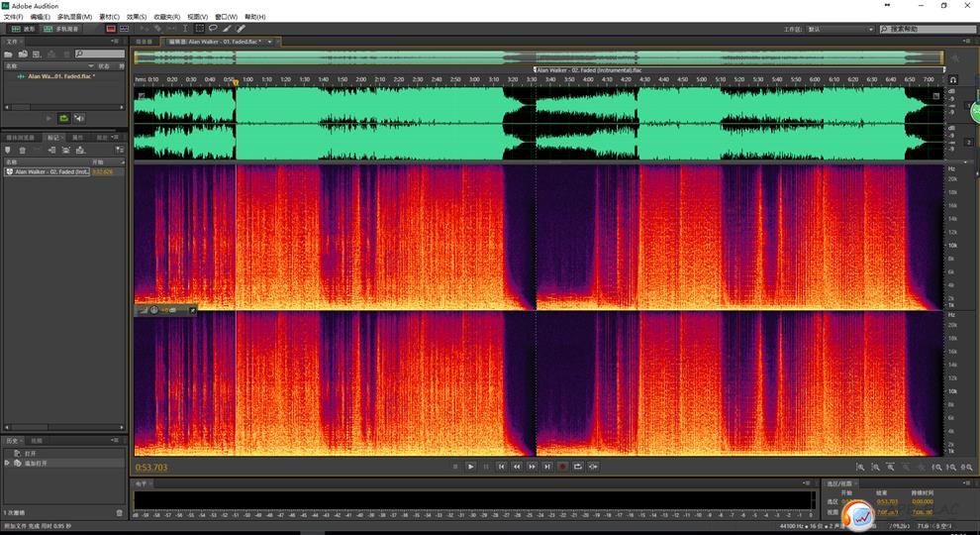Viewport: 980px width, 535px height.
Task: Open the 编辑(E) menu
Action: pos(40,17)
